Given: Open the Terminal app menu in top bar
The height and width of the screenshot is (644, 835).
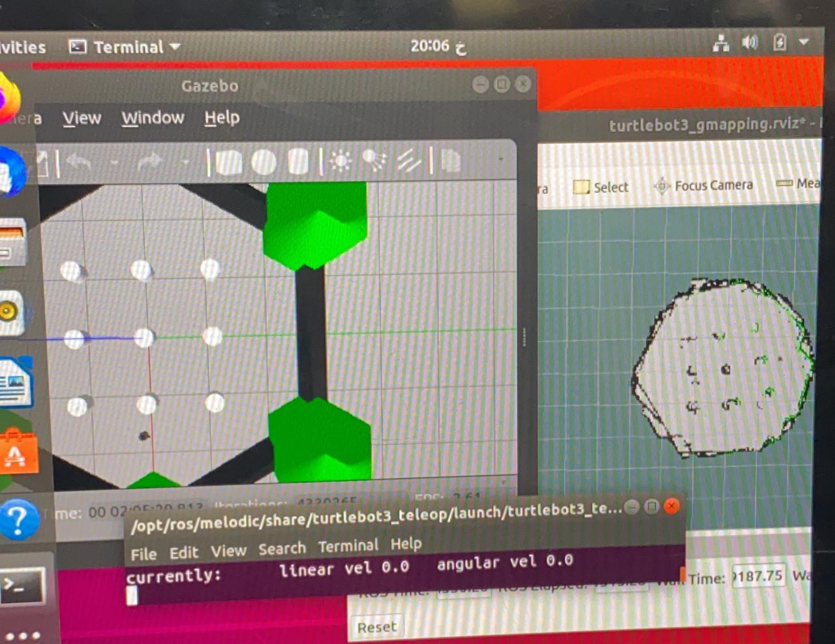Looking at the screenshot, I should click(125, 47).
